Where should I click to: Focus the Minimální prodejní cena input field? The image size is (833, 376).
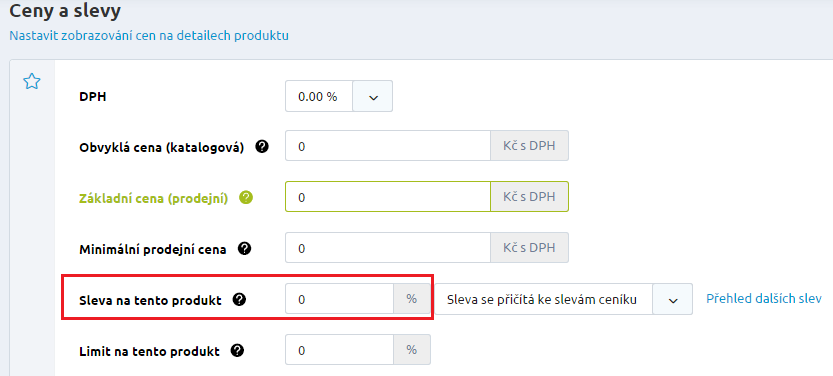click(x=388, y=248)
